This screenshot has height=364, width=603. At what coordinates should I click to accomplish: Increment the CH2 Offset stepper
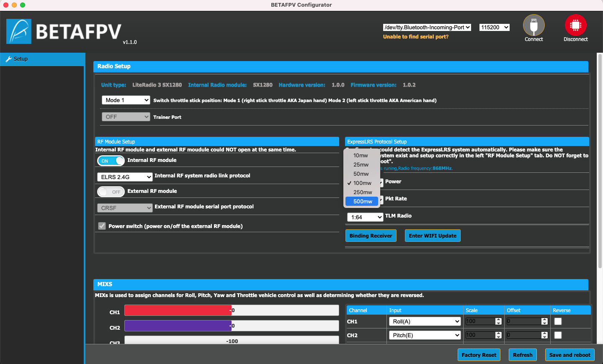pos(544,333)
